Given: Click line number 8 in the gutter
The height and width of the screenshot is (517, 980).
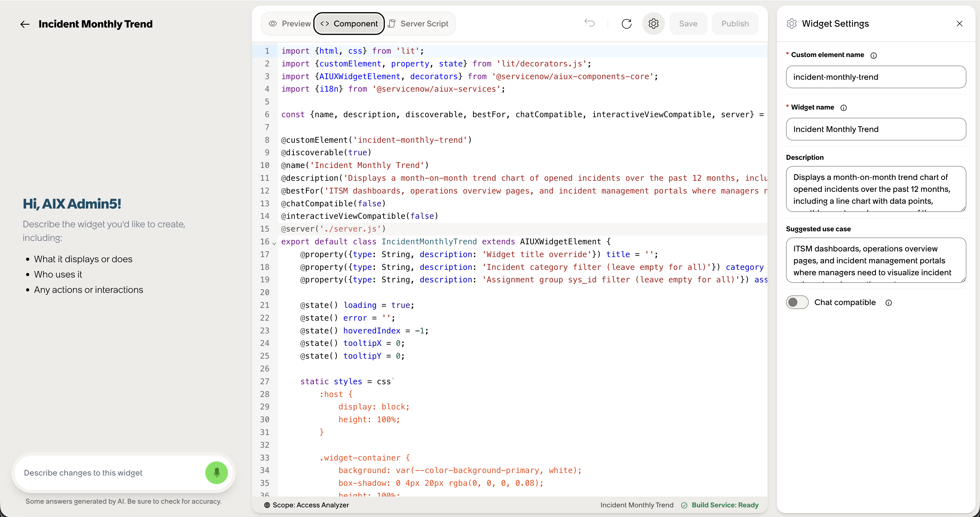Looking at the screenshot, I should 267,140.
